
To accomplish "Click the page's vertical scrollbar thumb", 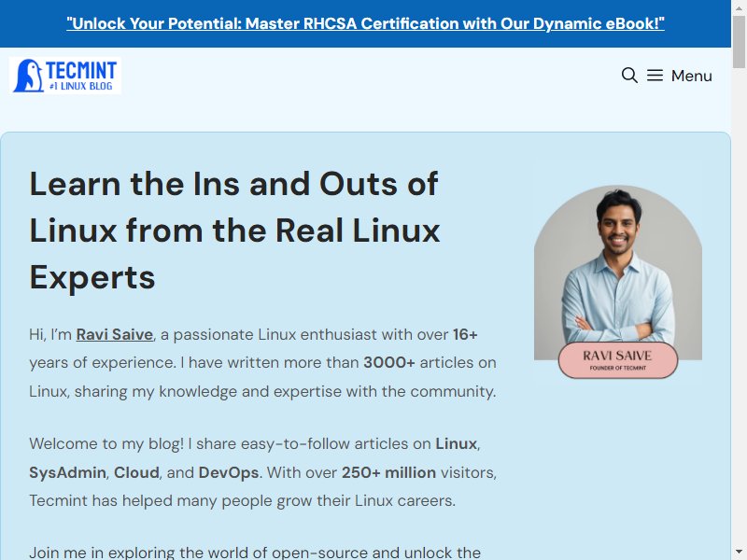I will [739, 42].
